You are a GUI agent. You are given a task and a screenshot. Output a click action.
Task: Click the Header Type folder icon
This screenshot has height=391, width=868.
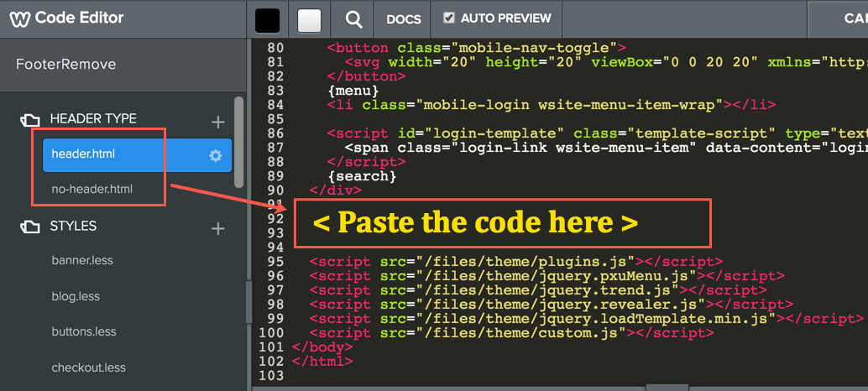(x=29, y=120)
